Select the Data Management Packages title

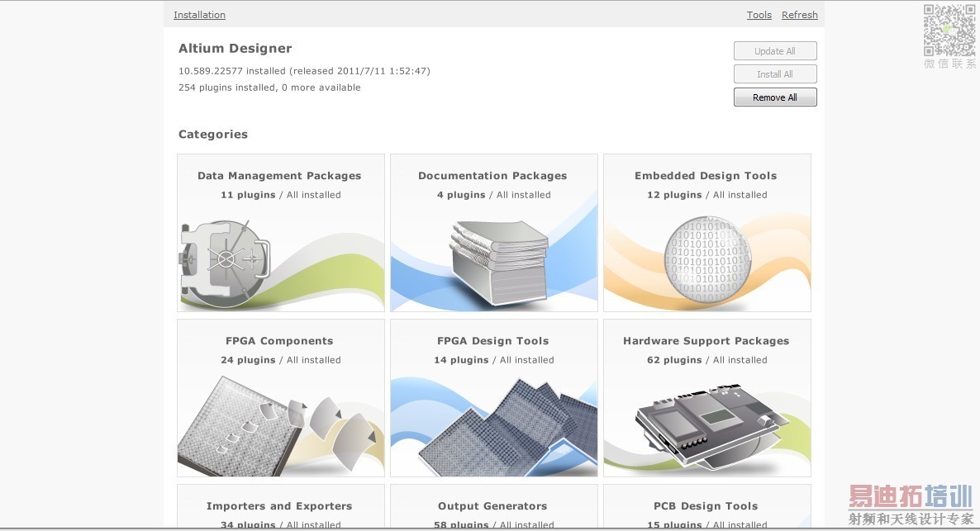tap(279, 176)
